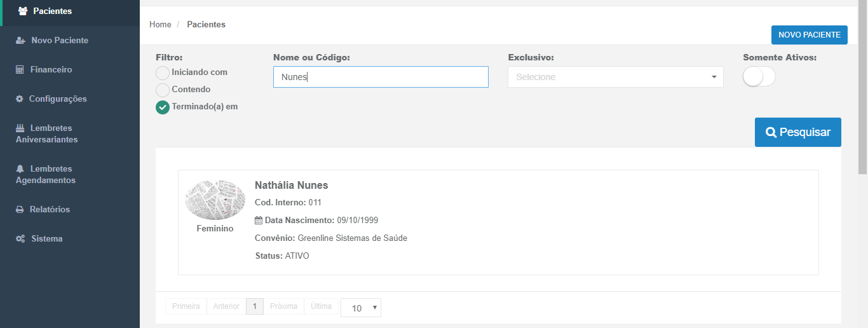Click the Pesquisar search button

(797, 132)
